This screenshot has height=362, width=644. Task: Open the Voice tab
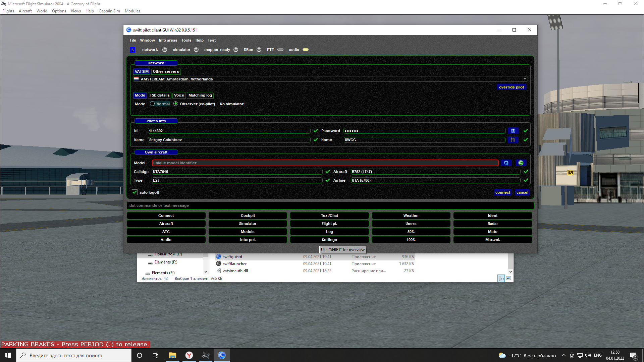click(x=179, y=95)
